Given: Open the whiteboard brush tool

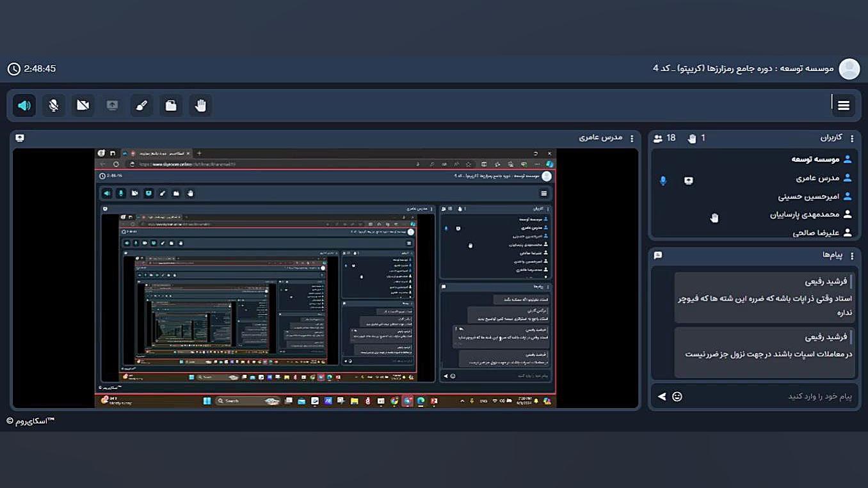Looking at the screenshot, I should click(142, 106).
